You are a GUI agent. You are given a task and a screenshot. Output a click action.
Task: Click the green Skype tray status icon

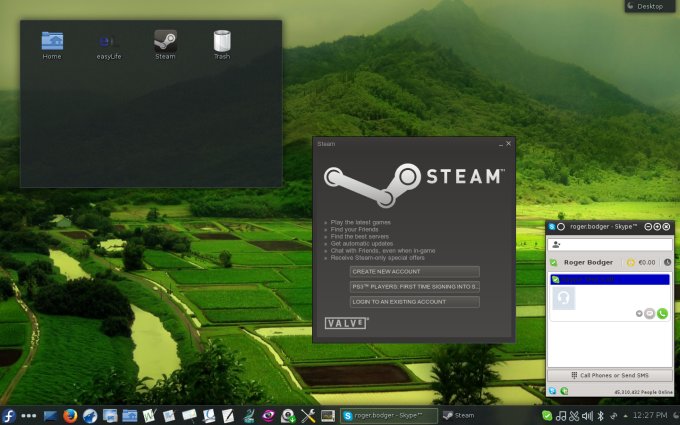[x=547, y=416]
